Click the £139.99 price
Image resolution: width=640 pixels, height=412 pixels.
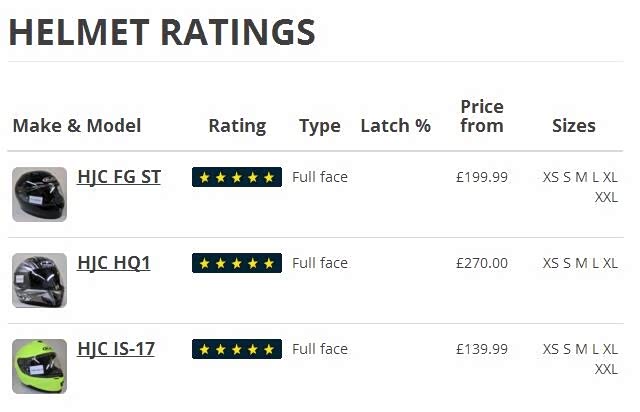click(x=482, y=349)
